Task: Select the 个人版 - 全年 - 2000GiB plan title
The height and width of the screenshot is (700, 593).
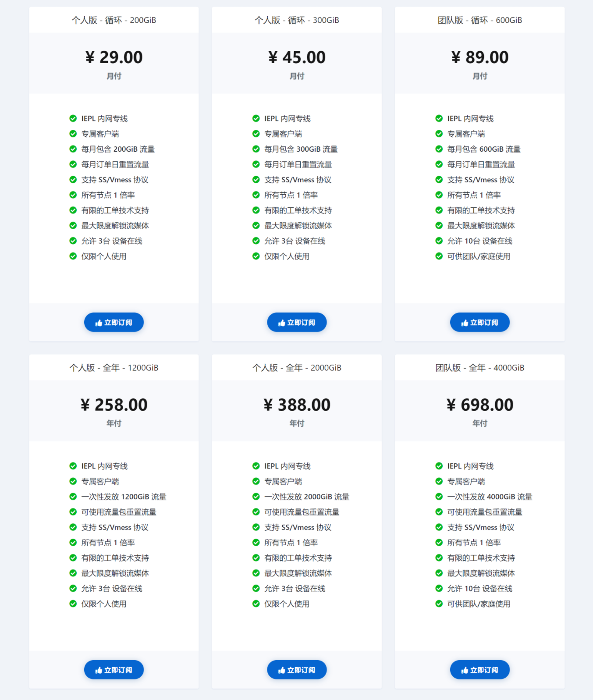Action: (297, 368)
